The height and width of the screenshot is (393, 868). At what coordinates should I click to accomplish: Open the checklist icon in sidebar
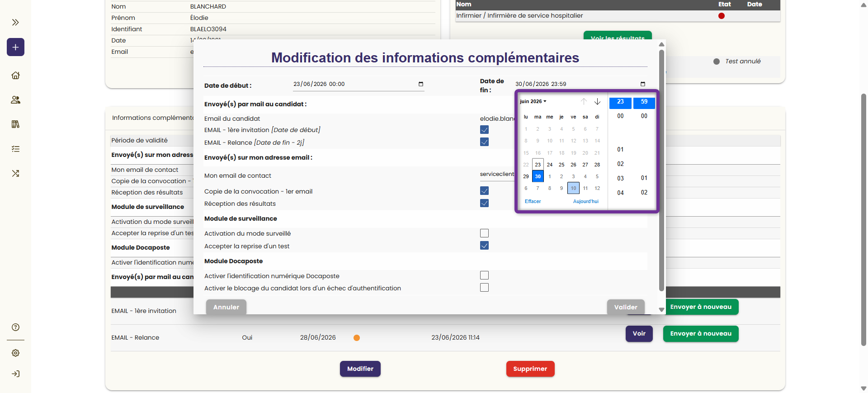[x=15, y=149]
